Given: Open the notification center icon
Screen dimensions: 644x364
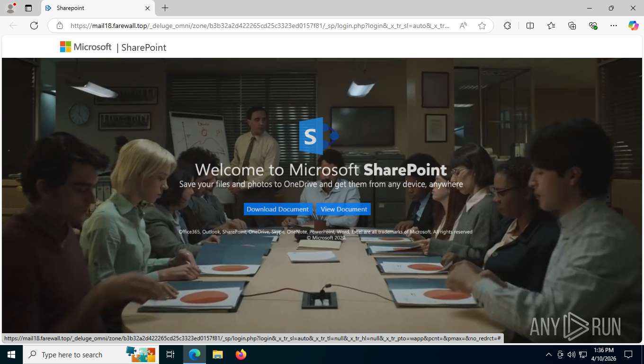Looking at the screenshot, I should 628,355.
